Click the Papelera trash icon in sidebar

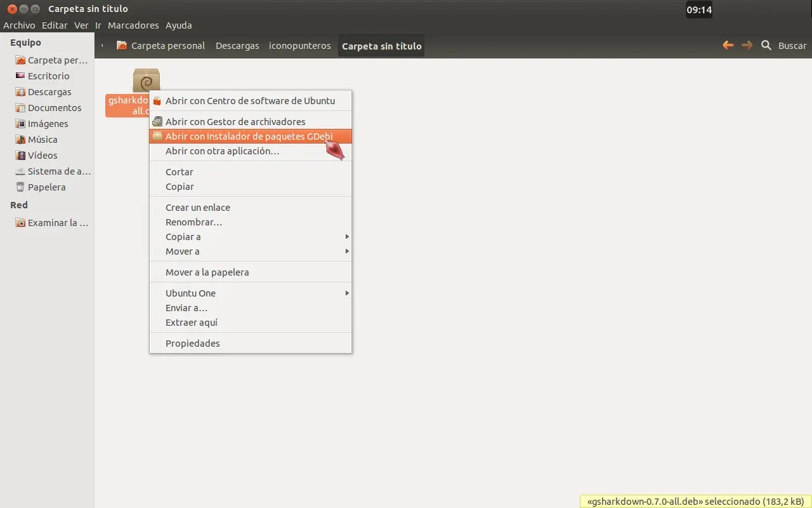(x=20, y=187)
